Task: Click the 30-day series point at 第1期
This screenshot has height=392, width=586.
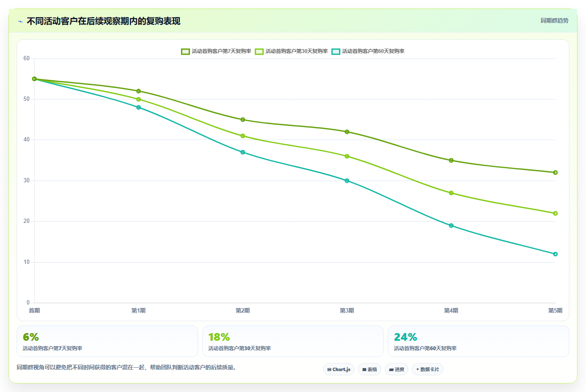Action: pyautogui.click(x=138, y=99)
